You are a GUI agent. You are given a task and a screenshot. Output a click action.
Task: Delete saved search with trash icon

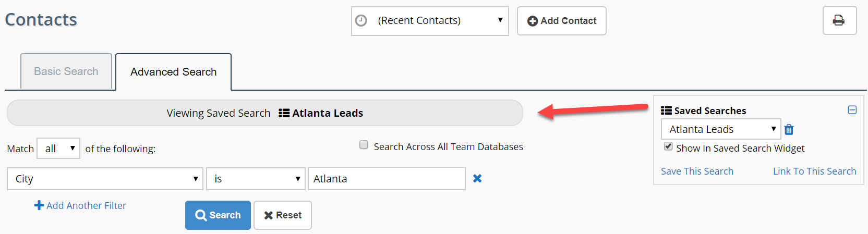coord(789,129)
